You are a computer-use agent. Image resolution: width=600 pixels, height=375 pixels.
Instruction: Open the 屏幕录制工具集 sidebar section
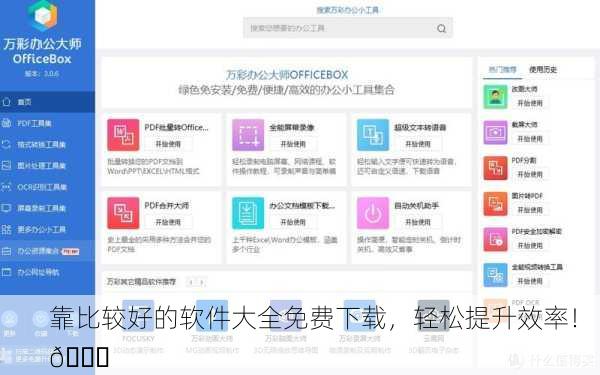(x=47, y=208)
